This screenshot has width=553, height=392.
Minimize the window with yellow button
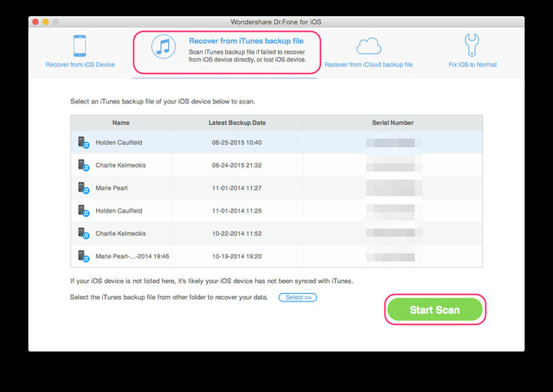[45, 21]
